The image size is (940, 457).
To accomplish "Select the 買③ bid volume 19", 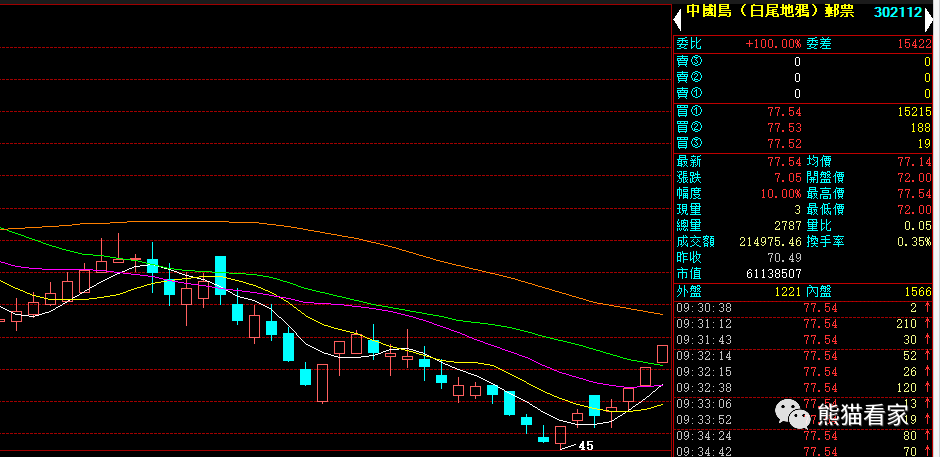I will click(x=925, y=144).
